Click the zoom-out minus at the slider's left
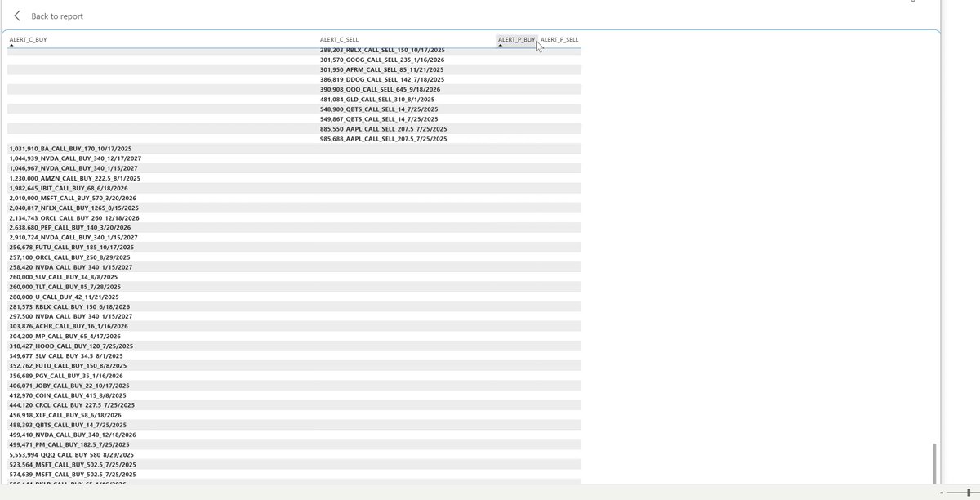 click(x=942, y=493)
